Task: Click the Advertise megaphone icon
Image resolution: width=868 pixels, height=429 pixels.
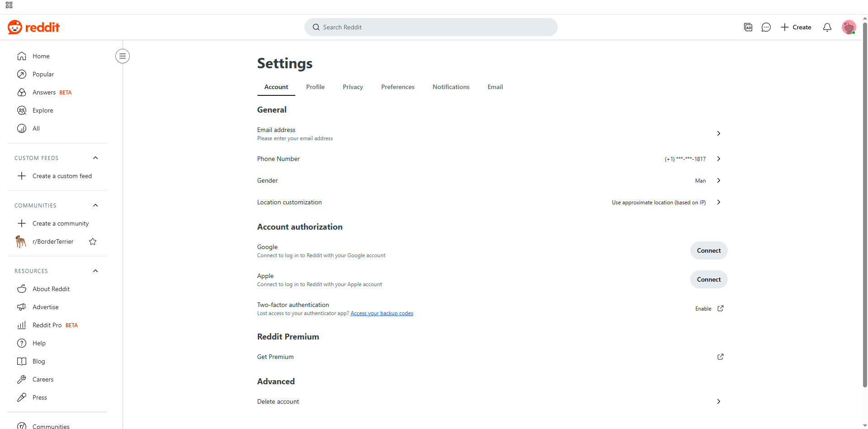Action: tap(22, 307)
